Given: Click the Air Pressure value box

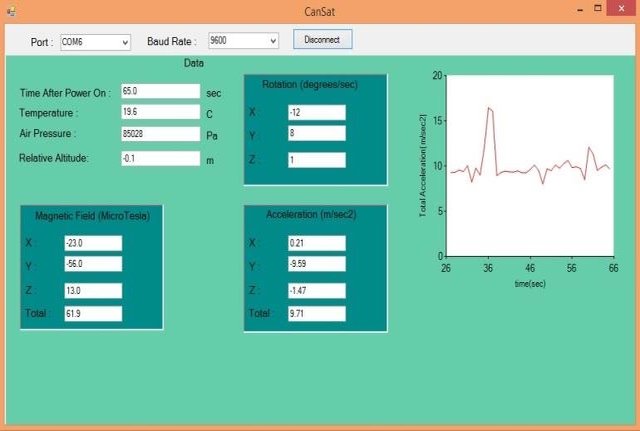Looking at the screenshot, I should coord(160,133).
